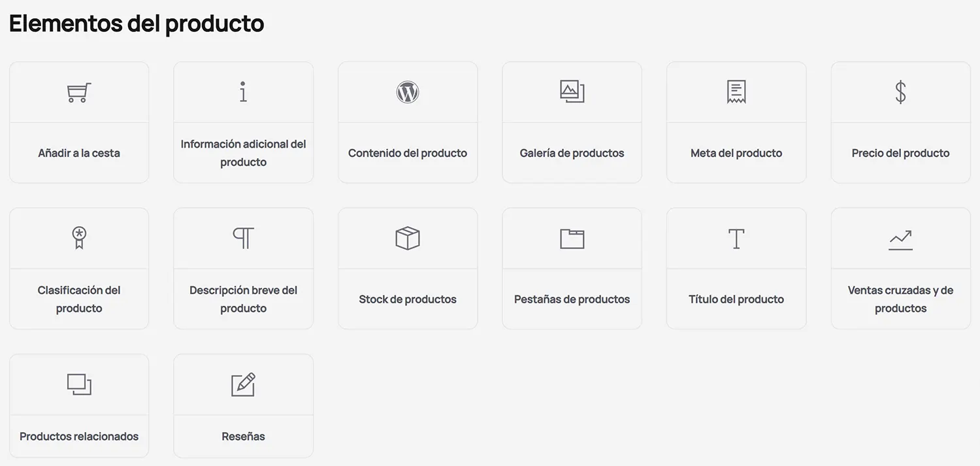The width and height of the screenshot is (980, 466).
Task: Click the box stock icon
Action: pos(408,239)
